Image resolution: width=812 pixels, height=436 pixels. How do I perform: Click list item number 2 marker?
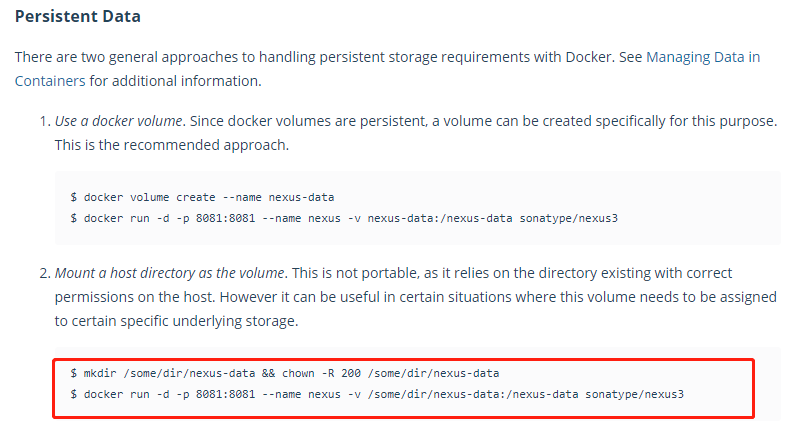coord(44,272)
